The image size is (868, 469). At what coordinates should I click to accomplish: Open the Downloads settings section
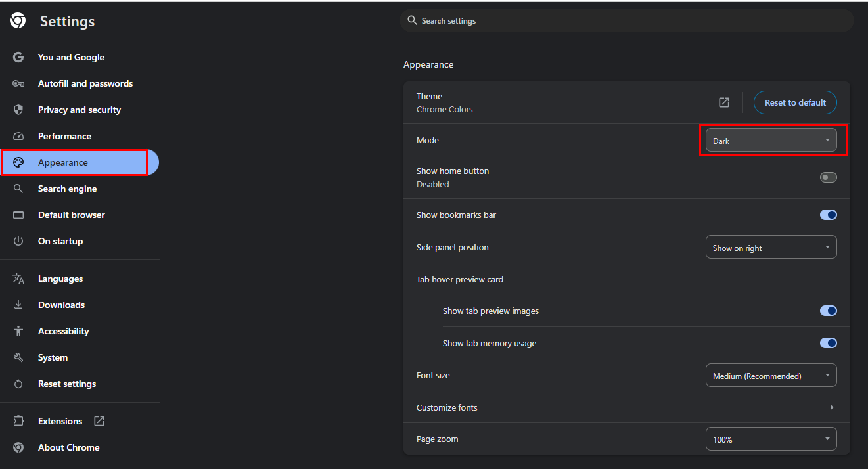[61, 305]
